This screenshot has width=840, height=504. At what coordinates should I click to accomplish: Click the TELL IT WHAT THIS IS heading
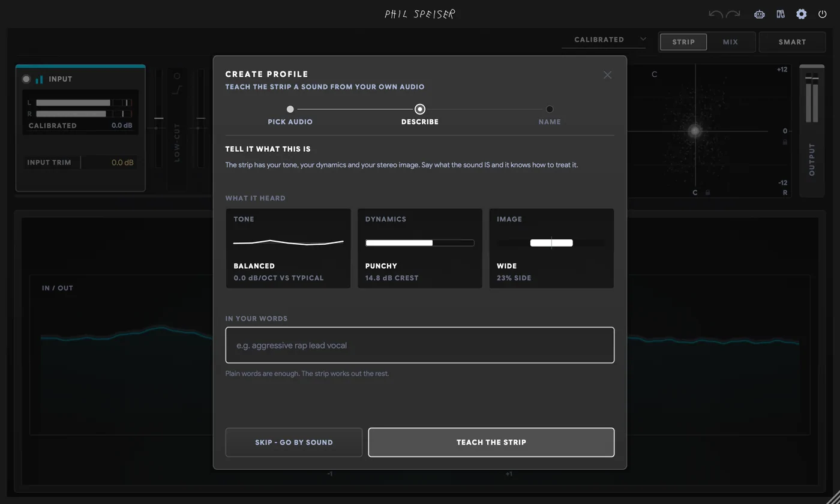click(x=268, y=149)
